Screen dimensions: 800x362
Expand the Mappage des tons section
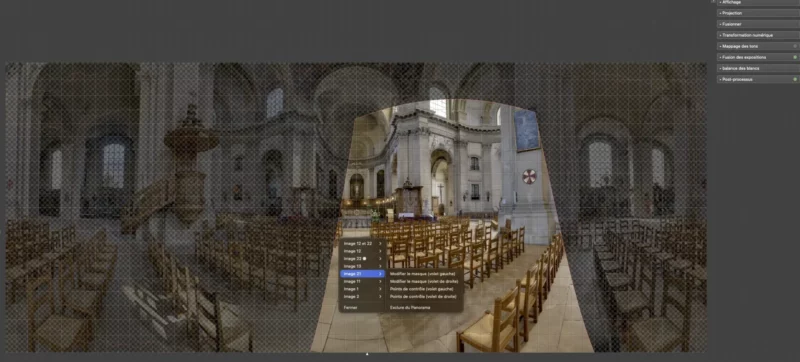[x=758, y=46]
